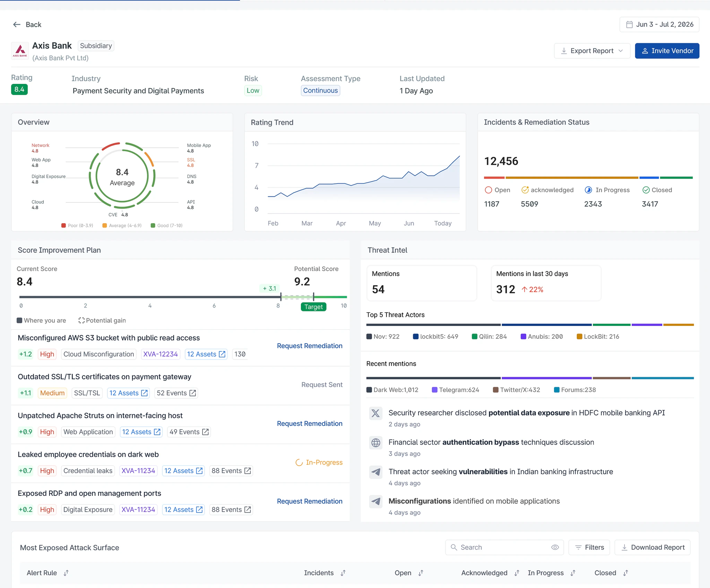
Task: Open the calendar date range picker
Action: tap(659, 24)
